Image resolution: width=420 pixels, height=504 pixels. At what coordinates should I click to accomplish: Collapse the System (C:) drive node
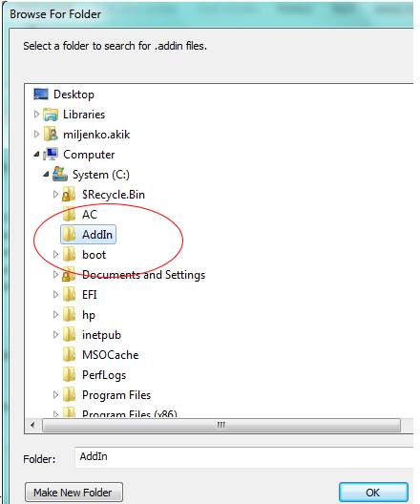[46, 175]
